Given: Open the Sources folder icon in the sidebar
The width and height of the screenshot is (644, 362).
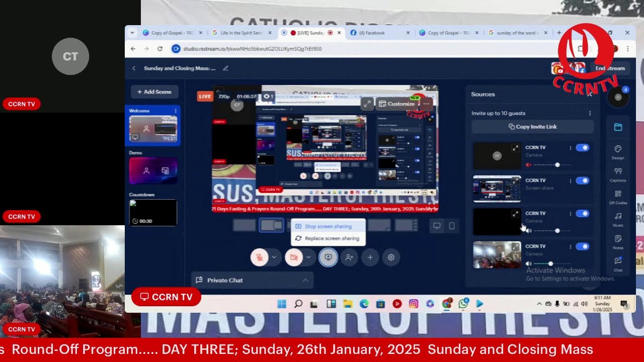Looking at the screenshot, I should pyautogui.click(x=618, y=127).
